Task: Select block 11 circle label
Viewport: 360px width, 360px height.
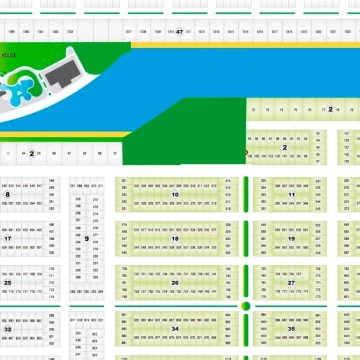Action: coord(292,195)
